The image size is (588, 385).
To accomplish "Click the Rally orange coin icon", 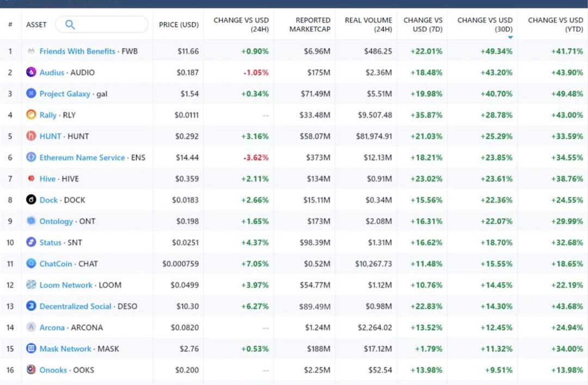I will pyautogui.click(x=31, y=115).
